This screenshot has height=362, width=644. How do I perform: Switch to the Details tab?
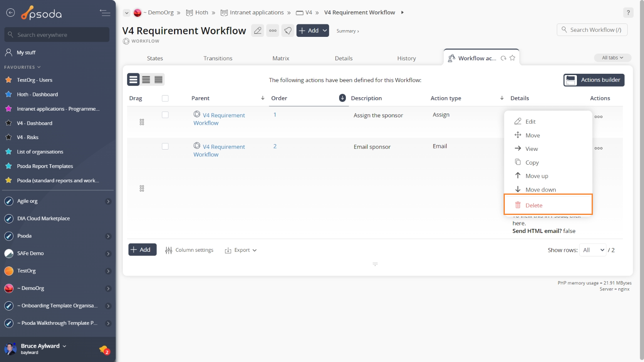click(x=343, y=58)
